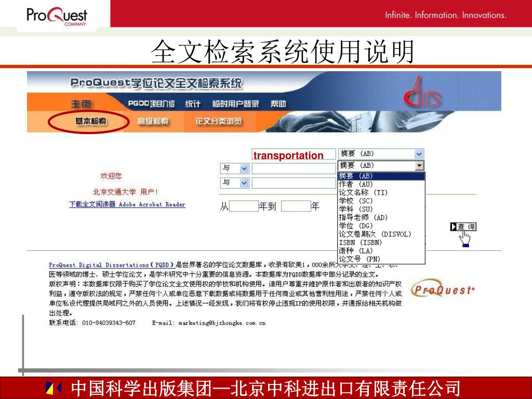Click the marketing@bjzhongke.com.cn email text

click(222, 323)
